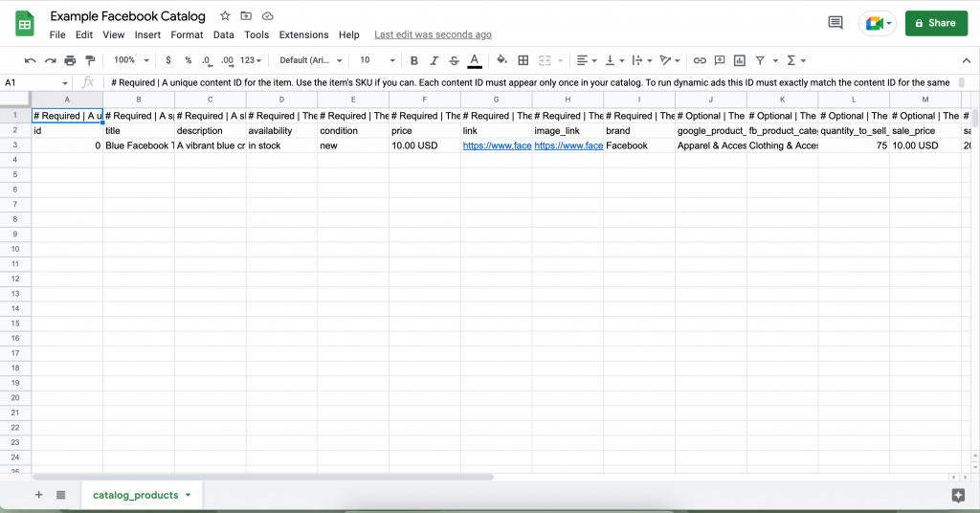Open the Functions sigma menu
Image resolution: width=980 pixels, height=513 pixels.
(x=795, y=60)
